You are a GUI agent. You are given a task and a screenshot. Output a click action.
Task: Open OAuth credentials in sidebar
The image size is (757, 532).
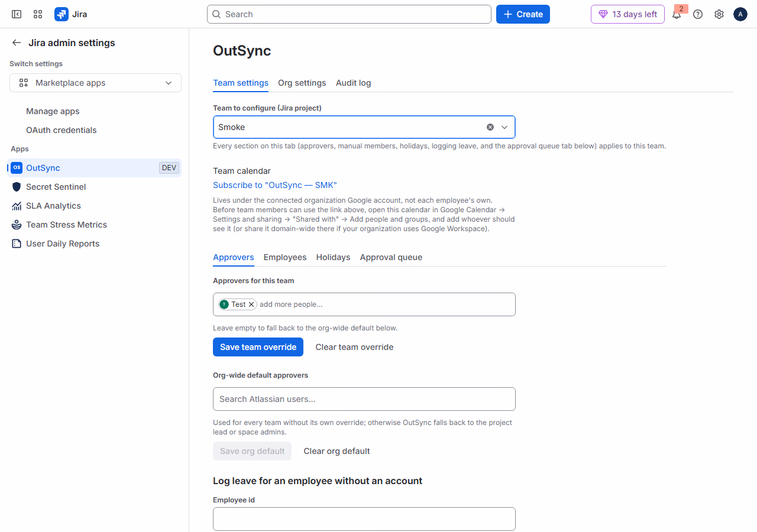point(62,130)
